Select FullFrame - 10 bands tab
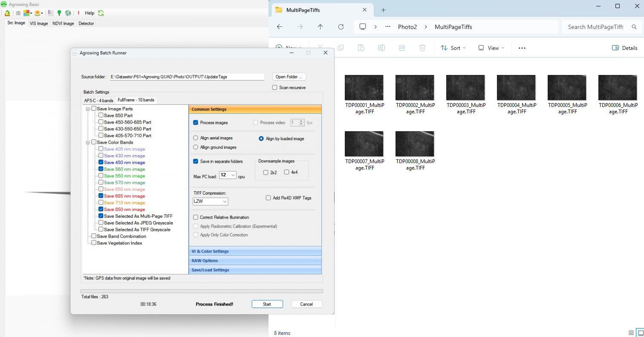Image resolution: width=644 pixels, height=337 pixels. click(136, 100)
